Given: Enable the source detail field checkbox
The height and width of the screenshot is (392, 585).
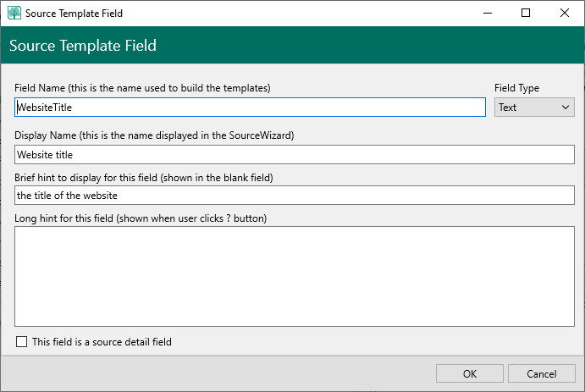Looking at the screenshot, I should [x=22, y=342].
